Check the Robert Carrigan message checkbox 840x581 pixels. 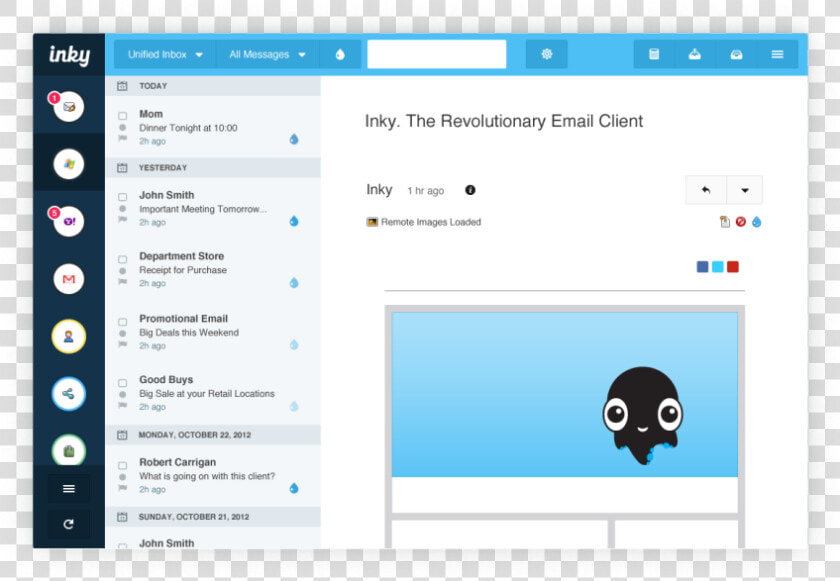tap(123, 465)
